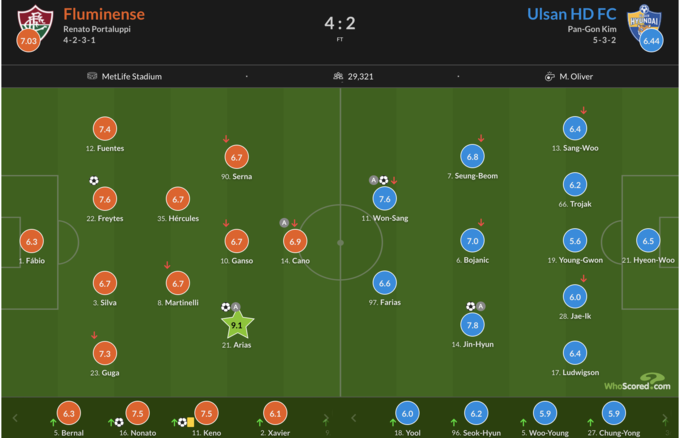Open the Ulsan HD FC team name link

pyautogui.click(x=571, y=14)
